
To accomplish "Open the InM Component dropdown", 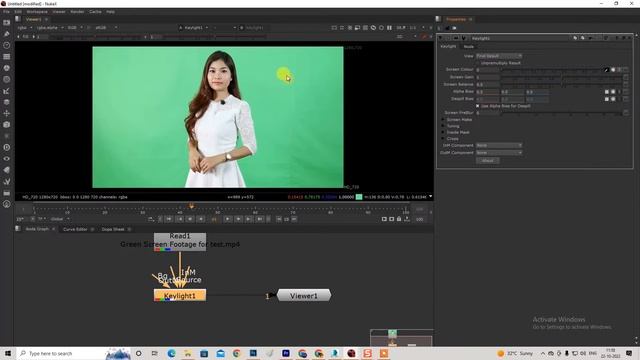I will [499, 145].
